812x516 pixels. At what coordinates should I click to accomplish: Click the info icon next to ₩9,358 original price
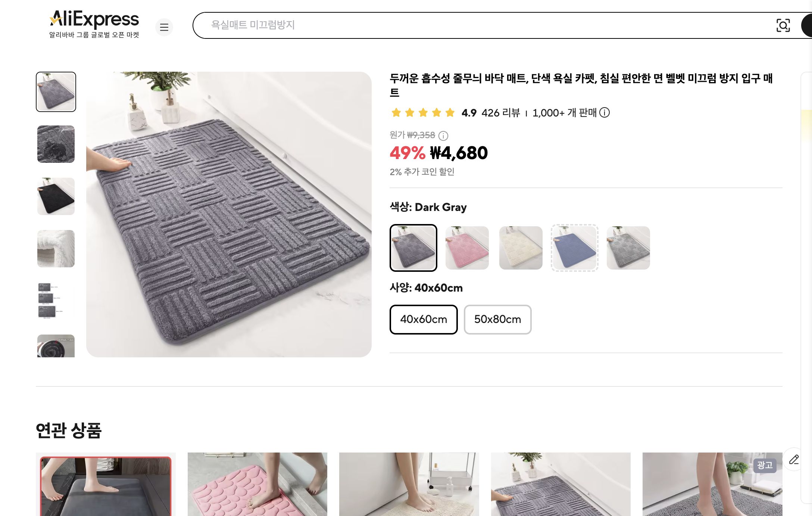click(x=443, y=136)
